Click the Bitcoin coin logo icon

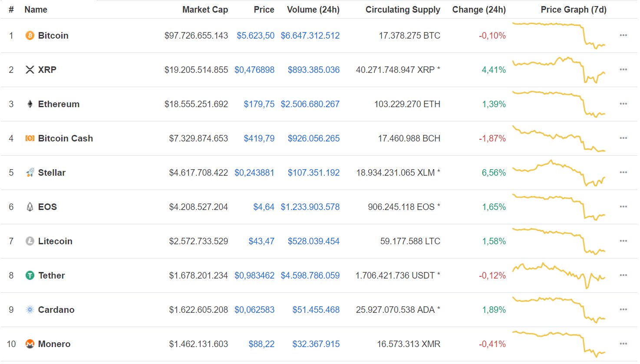(30, 36)
